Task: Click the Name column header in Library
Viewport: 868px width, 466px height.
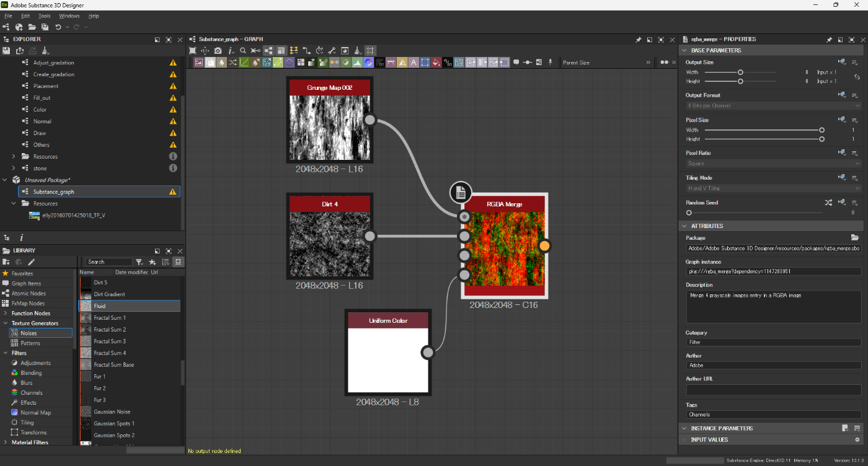Action: [x=86, y=272]
